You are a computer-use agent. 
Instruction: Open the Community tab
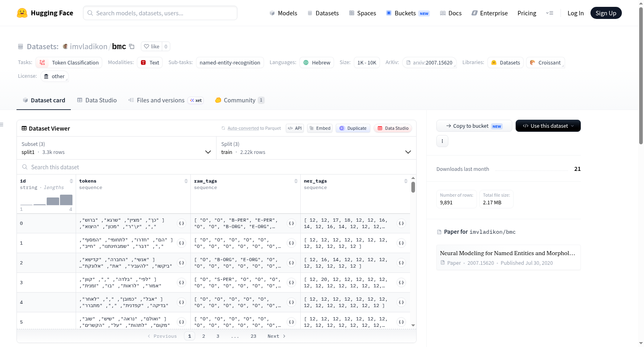[x=240, y=100]
